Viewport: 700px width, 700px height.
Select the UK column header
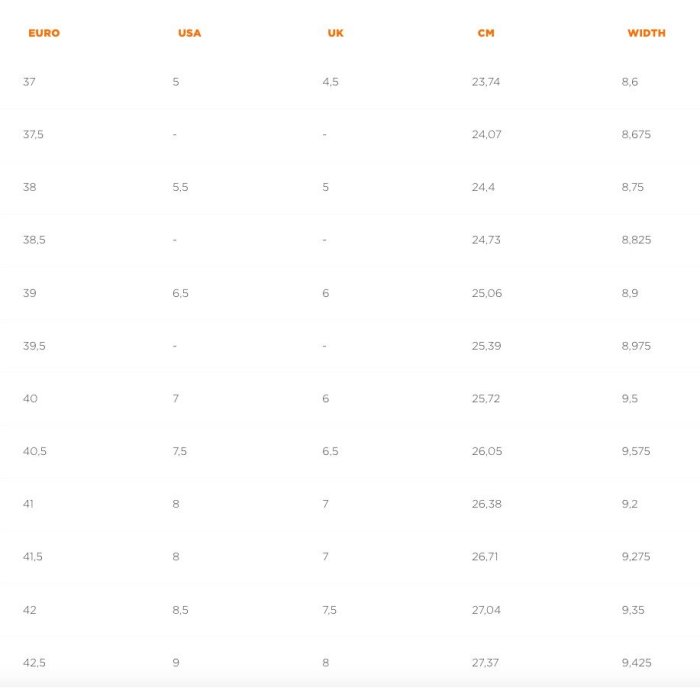[x=335, y=33]
